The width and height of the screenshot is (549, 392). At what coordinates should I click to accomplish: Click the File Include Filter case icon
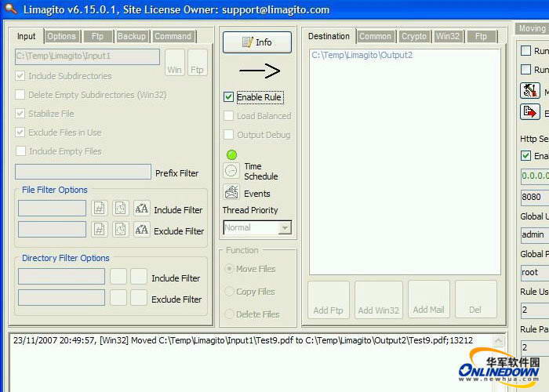click(141, 209)
